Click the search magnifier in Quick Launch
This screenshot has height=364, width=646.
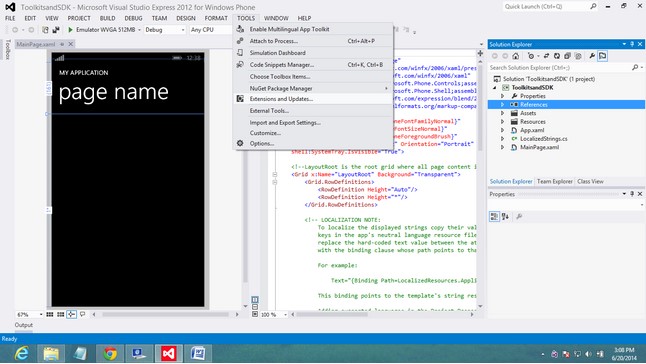(x=593, y=7)
